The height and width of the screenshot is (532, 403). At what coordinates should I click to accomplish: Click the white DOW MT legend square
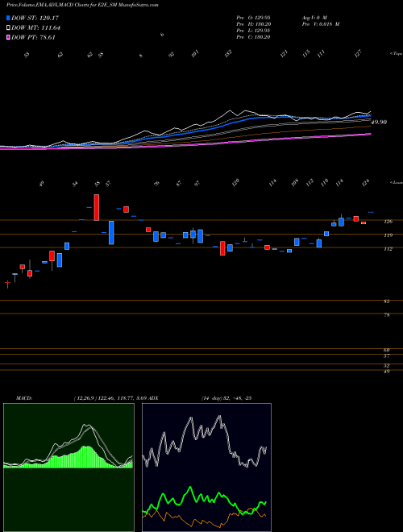click(x=8, y=28)
